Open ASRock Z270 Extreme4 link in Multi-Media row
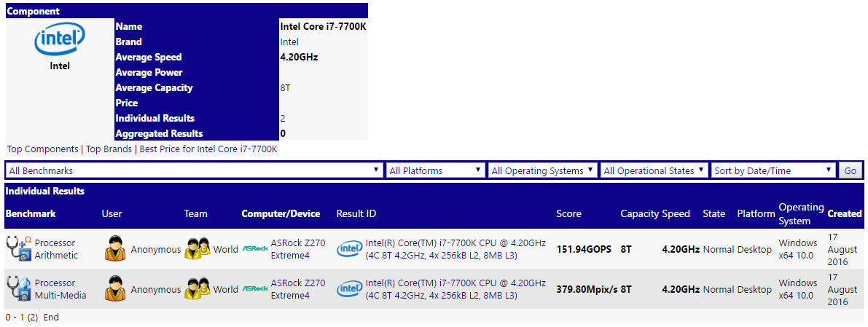Image resolution: width=868 pixels, height=327 pixels. tap(298, 289)
